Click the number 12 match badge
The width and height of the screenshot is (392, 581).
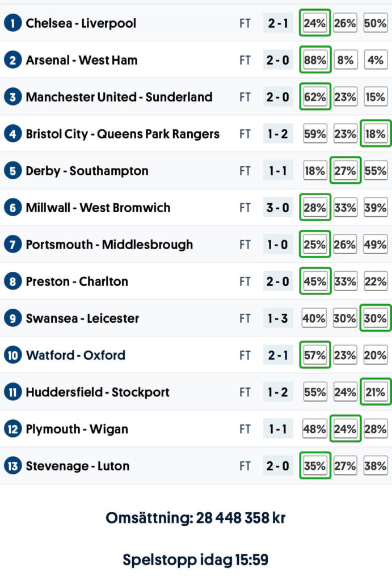12,429
